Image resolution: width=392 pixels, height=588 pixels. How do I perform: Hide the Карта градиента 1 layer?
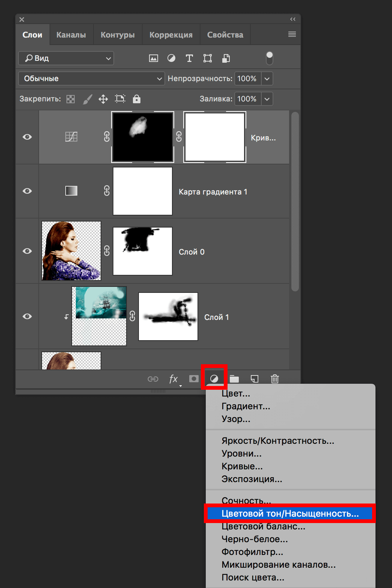click(27, 191)
